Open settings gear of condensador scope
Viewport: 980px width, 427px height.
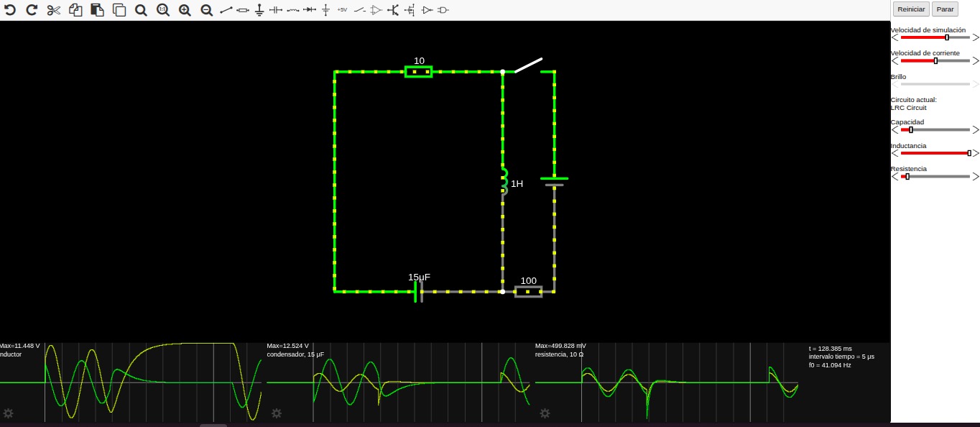tap(276, 413)
